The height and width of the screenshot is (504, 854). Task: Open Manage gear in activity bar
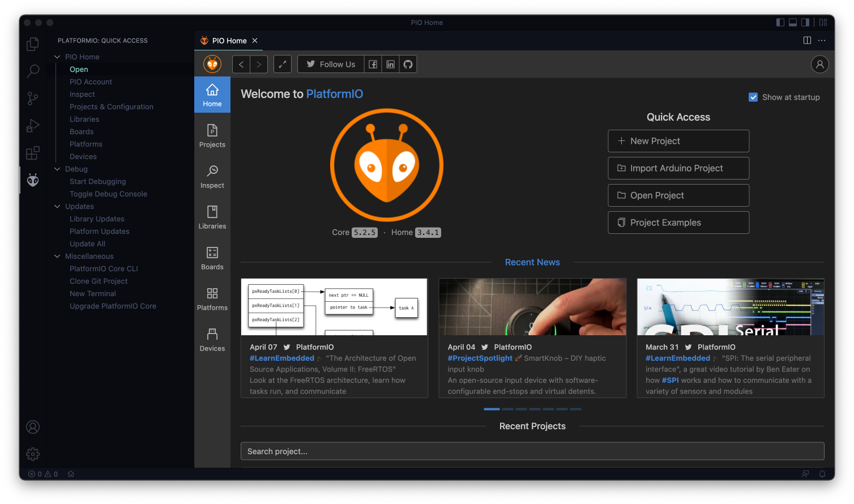coord(33,454)
